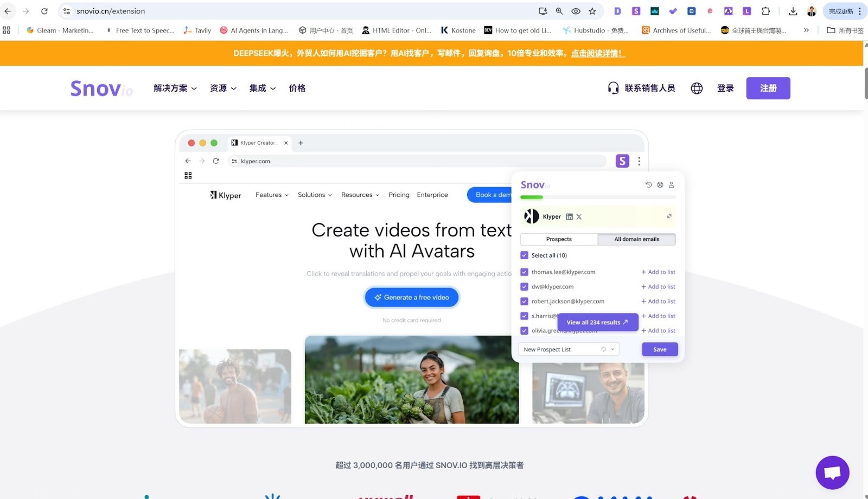Viewport: 868px width, 499px height.
Task: Bookmark this page with the star icon
Action: [x=592, y=11]
